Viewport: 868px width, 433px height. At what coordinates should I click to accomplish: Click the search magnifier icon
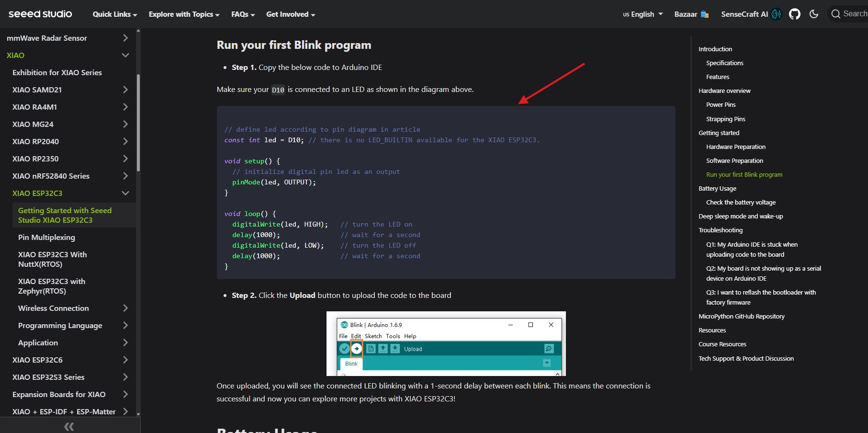(836, 14)
